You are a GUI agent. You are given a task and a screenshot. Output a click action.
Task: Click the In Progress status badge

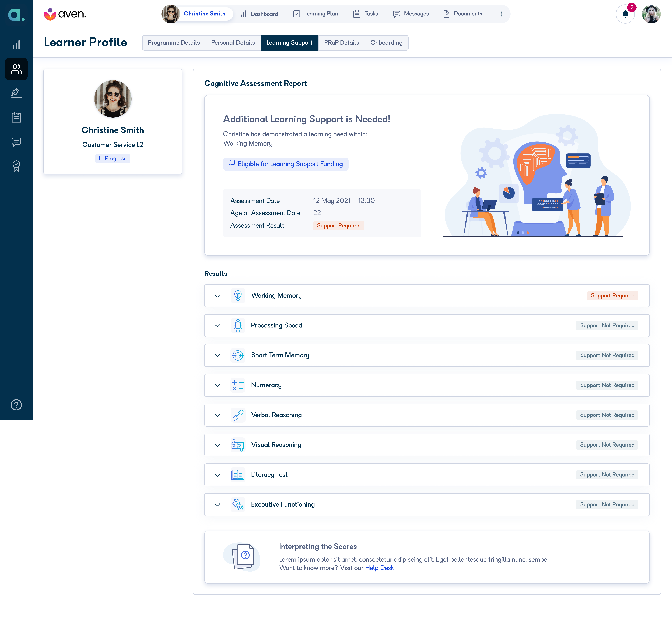(113, 158)
